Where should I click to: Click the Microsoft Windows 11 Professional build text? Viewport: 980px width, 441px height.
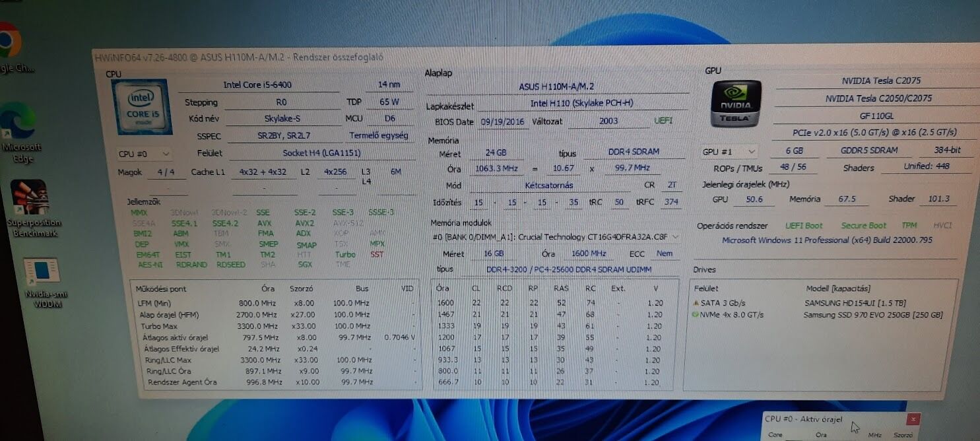(827, 240)
